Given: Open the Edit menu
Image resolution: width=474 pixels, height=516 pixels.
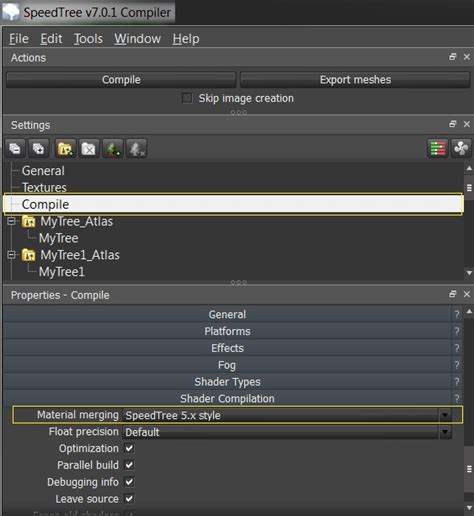Looking at the screenshot, I should (51, 39).
